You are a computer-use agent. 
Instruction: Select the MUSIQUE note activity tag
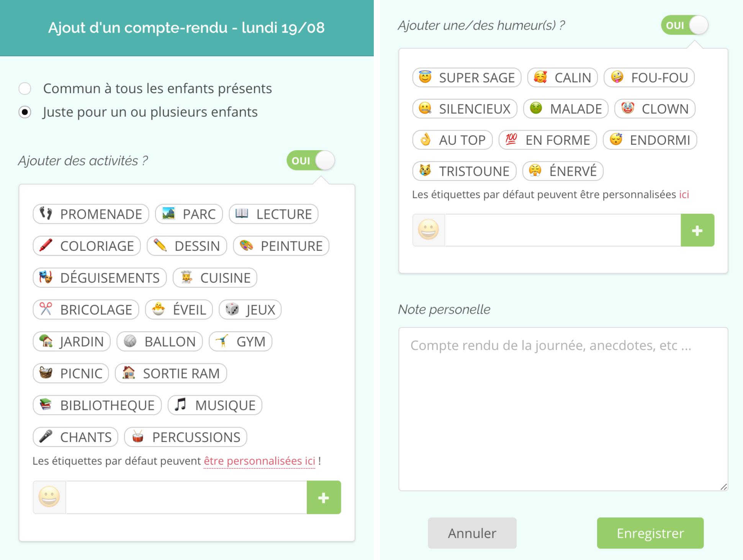[215, 405]
